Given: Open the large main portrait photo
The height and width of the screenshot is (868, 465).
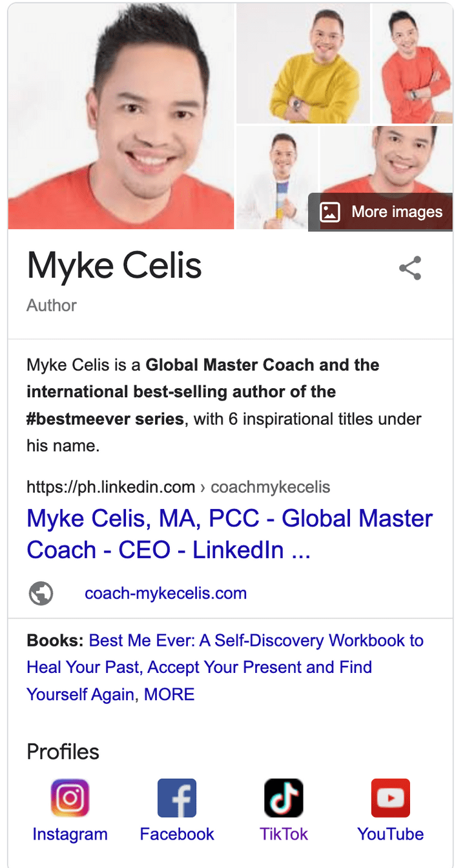Looking at the screenshot, I should (x=121, y=116).
